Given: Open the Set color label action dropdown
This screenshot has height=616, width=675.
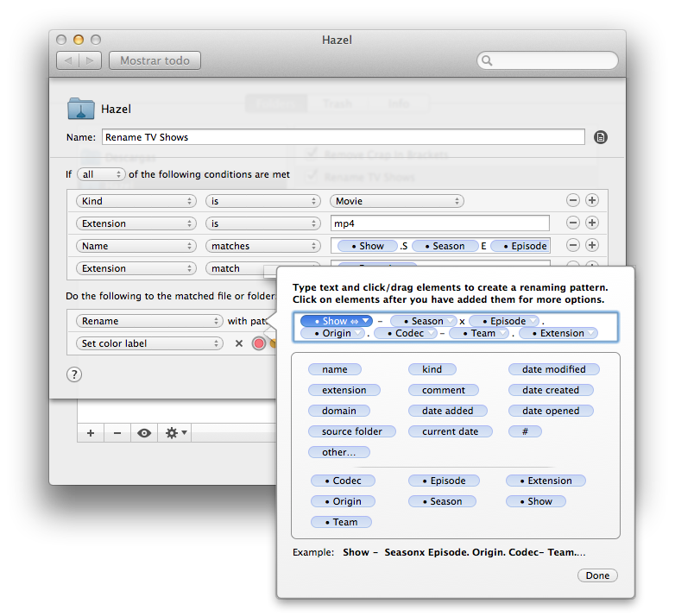Looking at the screenshot, I should tap(149, 343).
